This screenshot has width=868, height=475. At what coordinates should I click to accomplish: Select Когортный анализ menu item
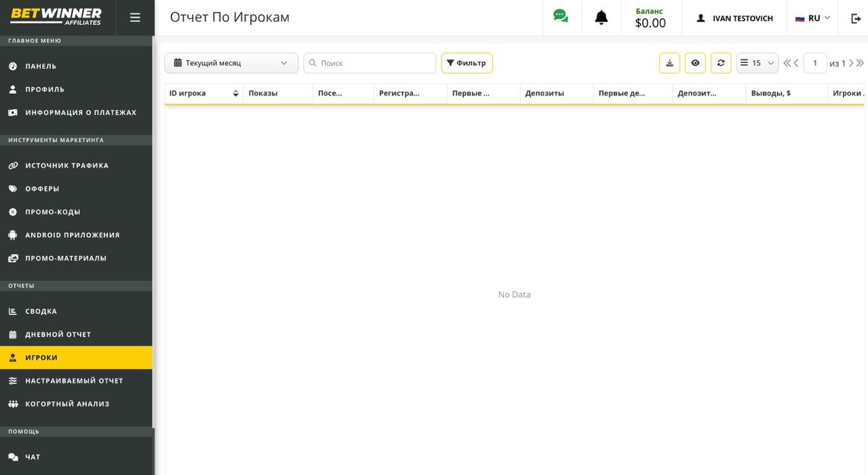click(67, 404)
